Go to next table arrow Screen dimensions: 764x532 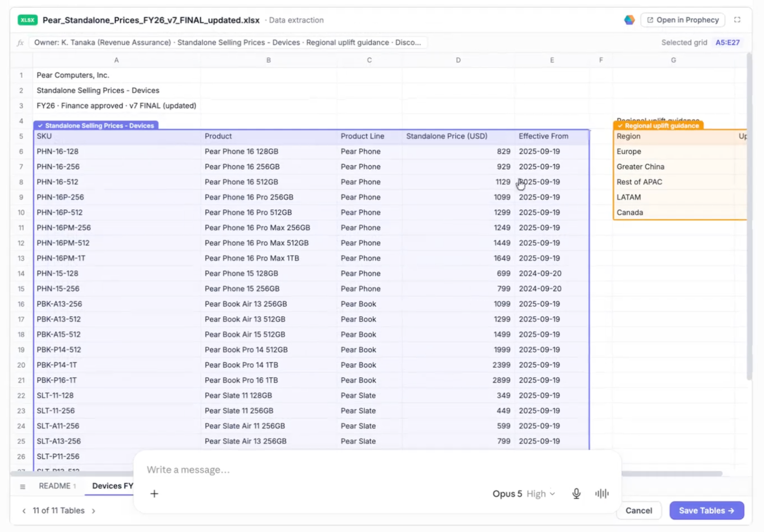[94, 511]
